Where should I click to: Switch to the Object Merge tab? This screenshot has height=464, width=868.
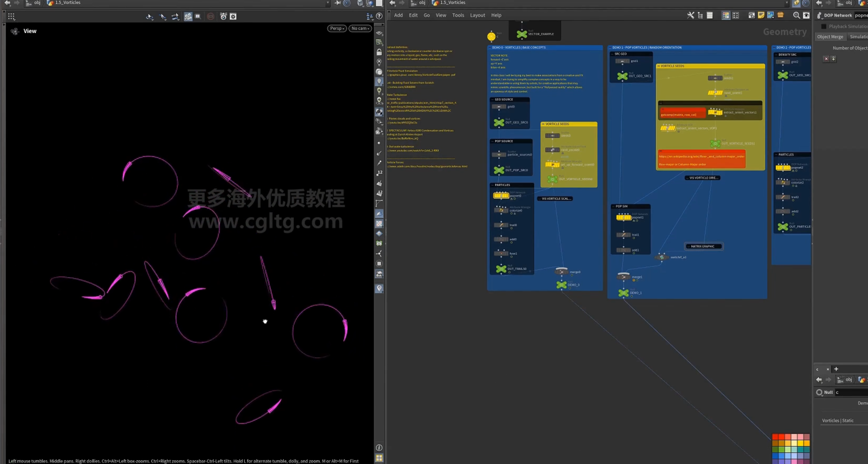[x=830, y=37]
